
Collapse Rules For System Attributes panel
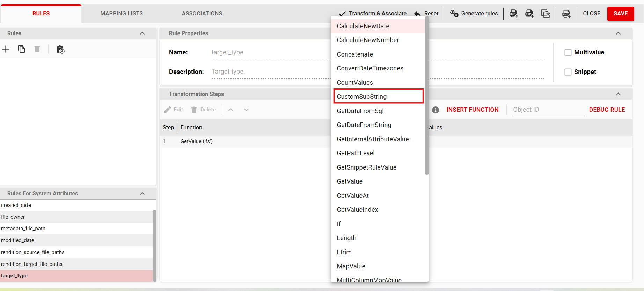click(x=142, y=193)
